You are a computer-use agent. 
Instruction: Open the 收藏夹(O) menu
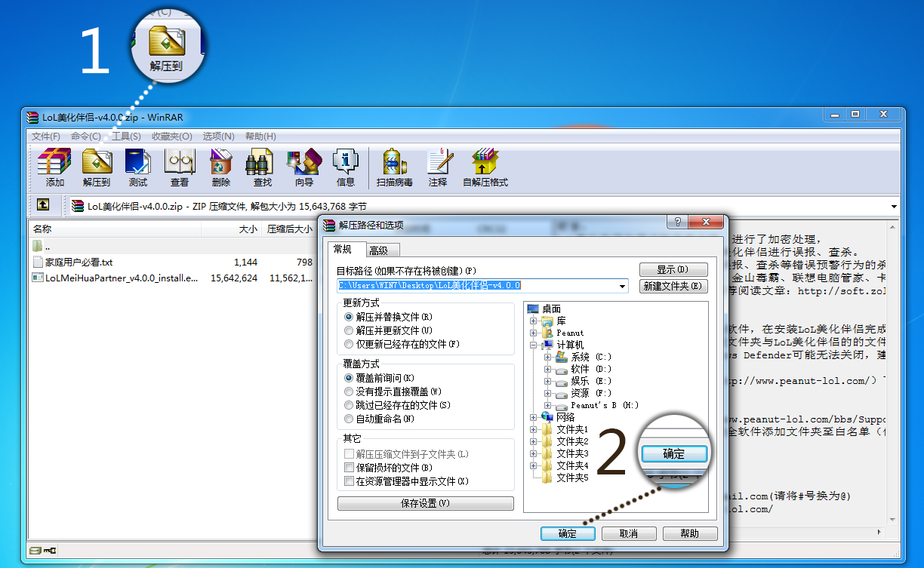click(171, 137)
